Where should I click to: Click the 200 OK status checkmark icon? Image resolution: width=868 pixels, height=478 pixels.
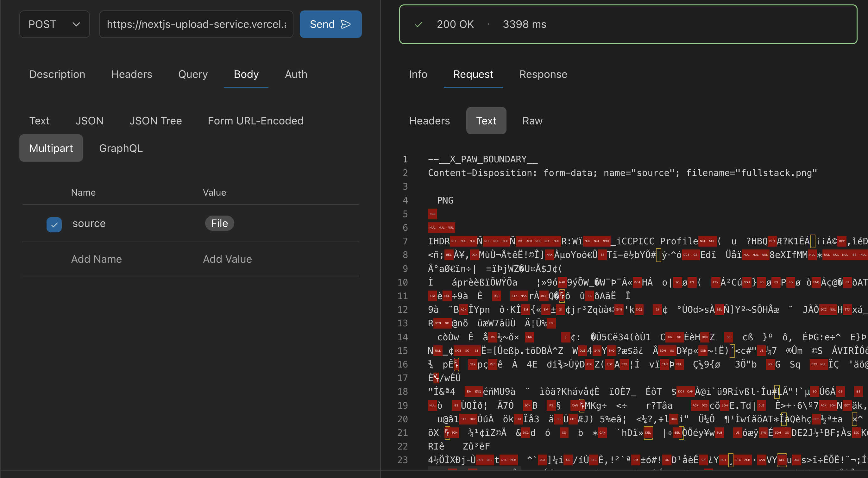click(418, 24)
